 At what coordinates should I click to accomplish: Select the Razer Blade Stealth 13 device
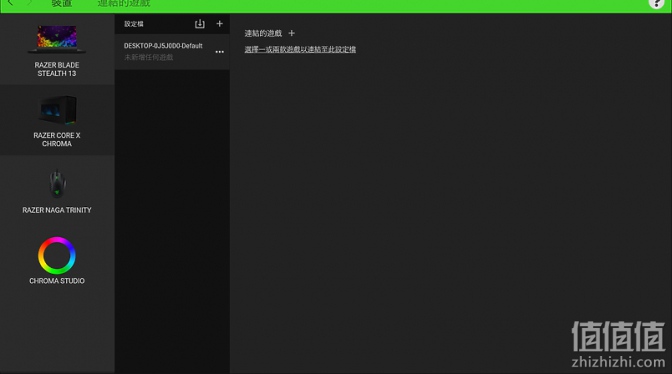pyautogui.click(x=57, y=49)
